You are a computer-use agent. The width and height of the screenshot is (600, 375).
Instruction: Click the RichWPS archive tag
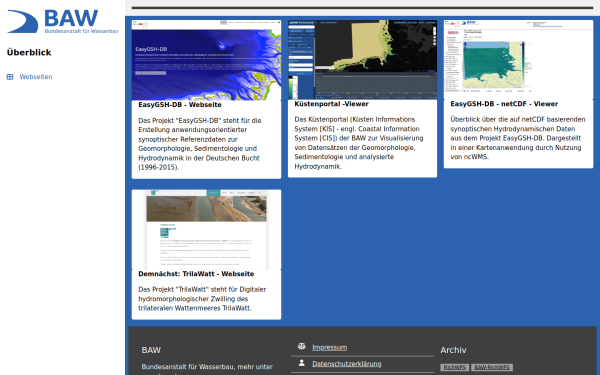click(x=455, y=367)
